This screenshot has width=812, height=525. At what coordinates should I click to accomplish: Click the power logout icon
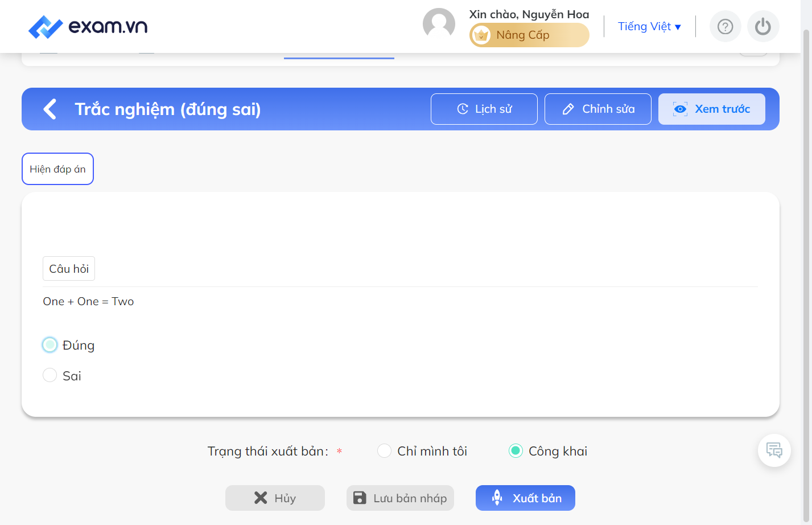(762, 26)
